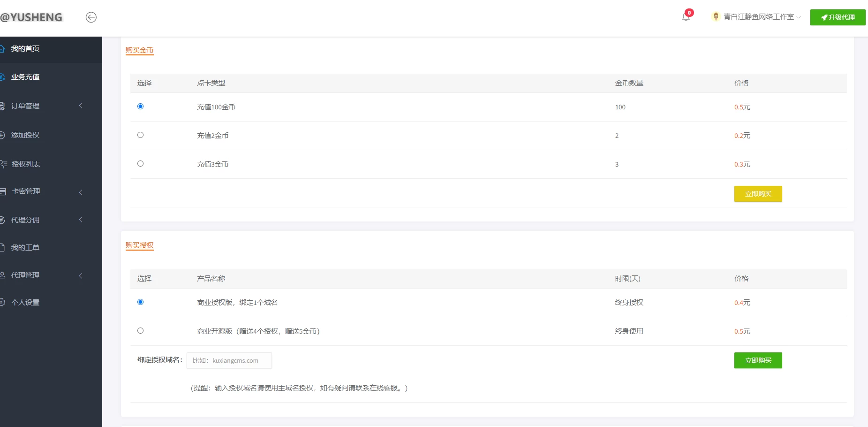
Task: Expand the 代理分佣 submenu chevron
Action: tap(81, 220)
